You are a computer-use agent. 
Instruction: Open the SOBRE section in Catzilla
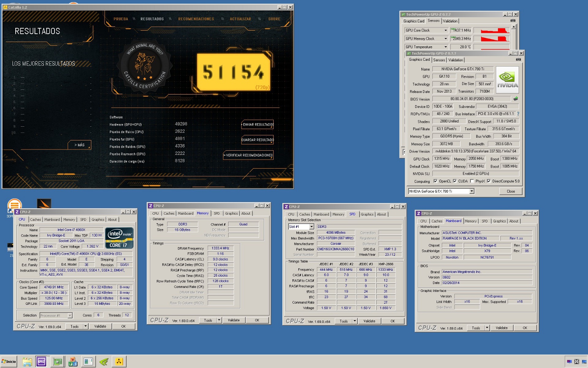point(274,19)
